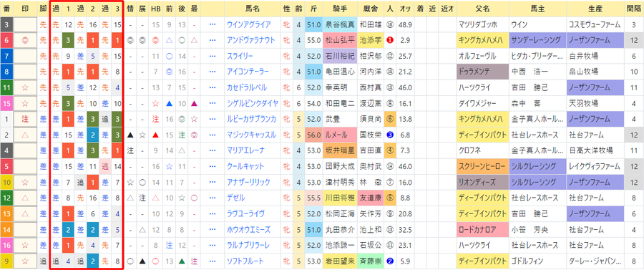Open the … menu for アンドヴァラナウト

[213, 40]
